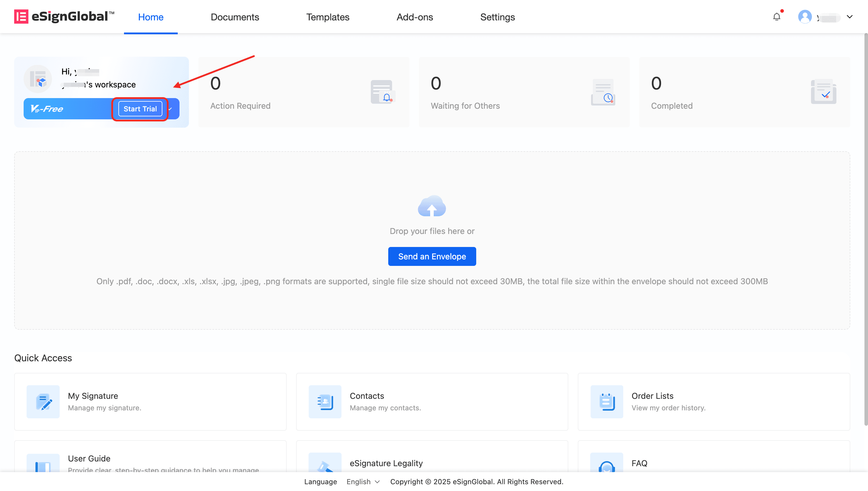
Task: Click the Action Required bell document icon
Action: point(382,92)
